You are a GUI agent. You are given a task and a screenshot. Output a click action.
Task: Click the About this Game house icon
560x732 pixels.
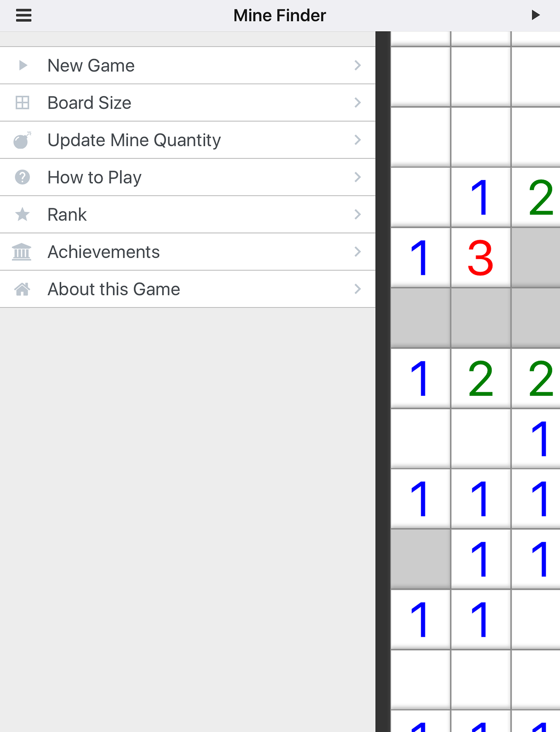click(x=22, y=289)
